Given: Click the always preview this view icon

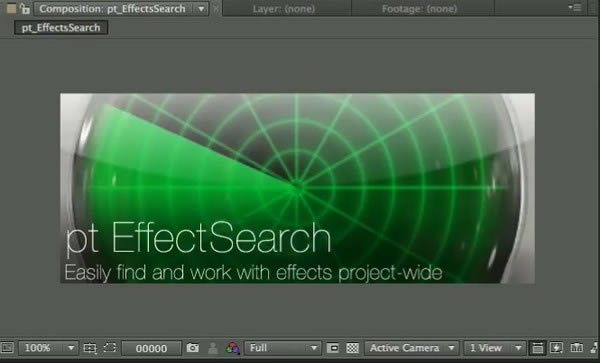Looking at the screenshot, I should point(7,348).
